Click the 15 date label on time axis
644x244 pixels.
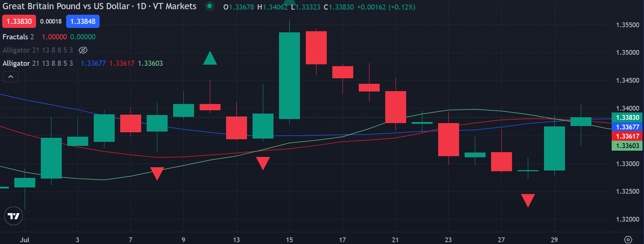point(289,240)
